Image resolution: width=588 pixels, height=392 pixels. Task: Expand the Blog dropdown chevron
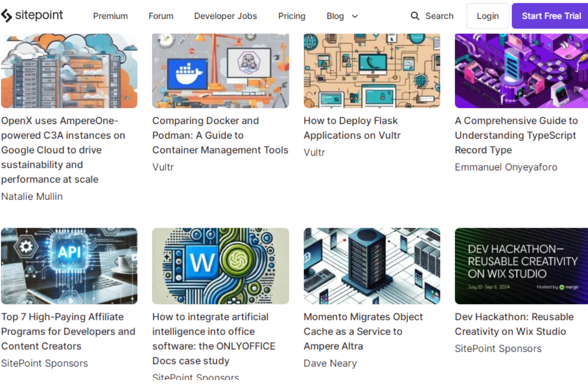[355, 16]
